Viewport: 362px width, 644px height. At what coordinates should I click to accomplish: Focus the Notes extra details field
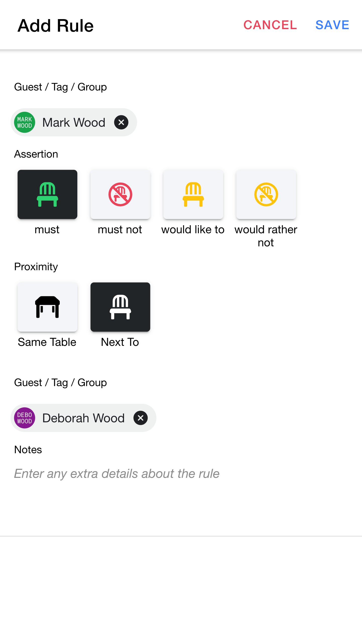point(181,474)
